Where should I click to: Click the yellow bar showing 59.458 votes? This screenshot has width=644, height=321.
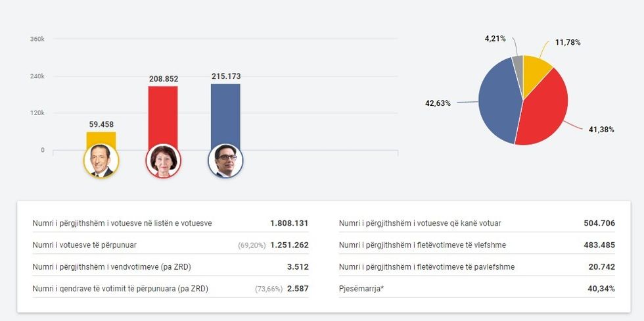click(x=101, y=139)
